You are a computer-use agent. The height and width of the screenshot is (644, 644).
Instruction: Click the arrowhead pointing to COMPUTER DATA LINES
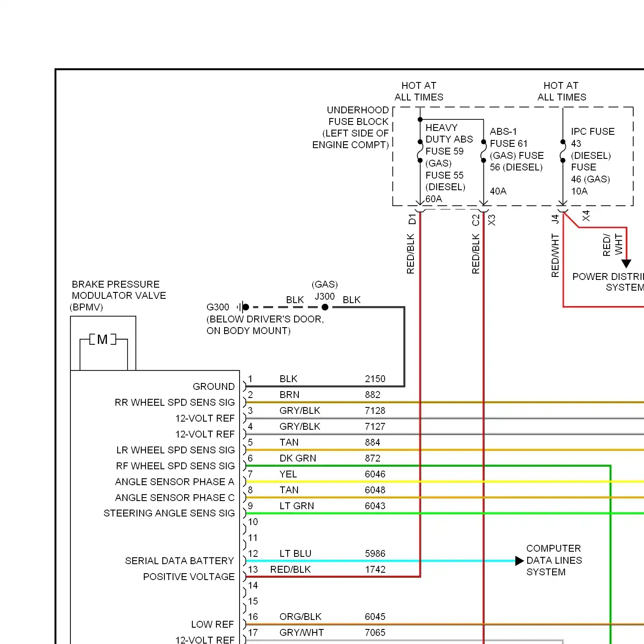[x=519, y=561]
